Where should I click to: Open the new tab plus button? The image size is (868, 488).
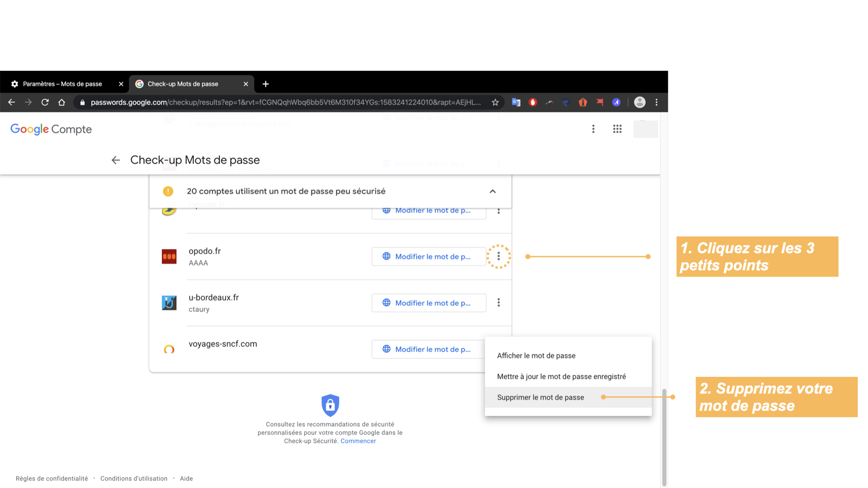point(266,84)
